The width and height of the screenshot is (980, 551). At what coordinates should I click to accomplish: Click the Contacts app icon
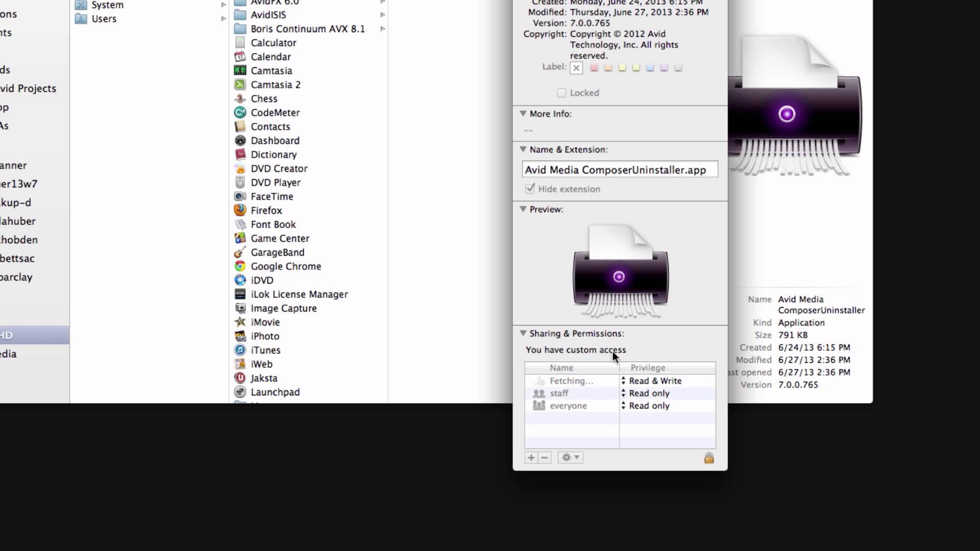tap(240, 127)
